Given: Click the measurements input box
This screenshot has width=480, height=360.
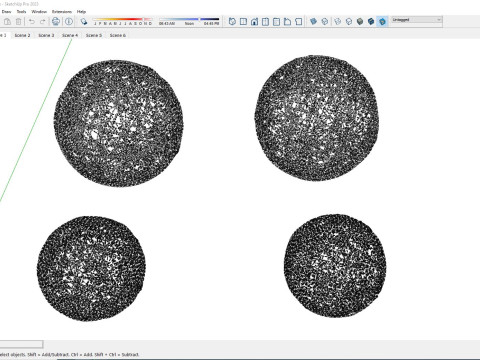Looking at the screenshot, I should 21,344.
